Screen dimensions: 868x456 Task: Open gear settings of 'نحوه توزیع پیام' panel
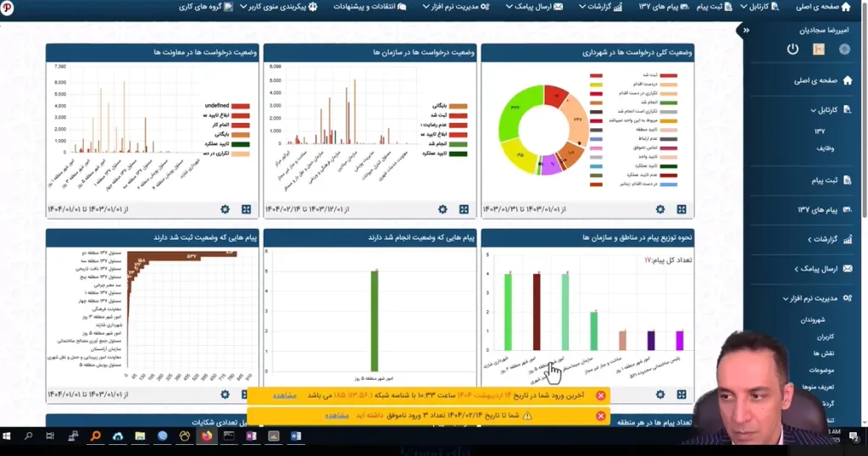click(x=660, y=394)
